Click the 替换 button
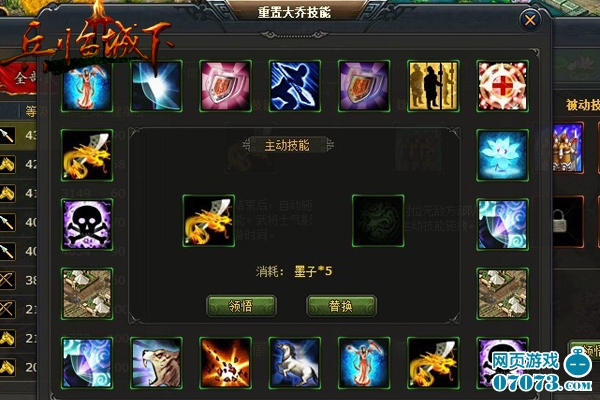The image size is (600, 400). click(341, 306)
